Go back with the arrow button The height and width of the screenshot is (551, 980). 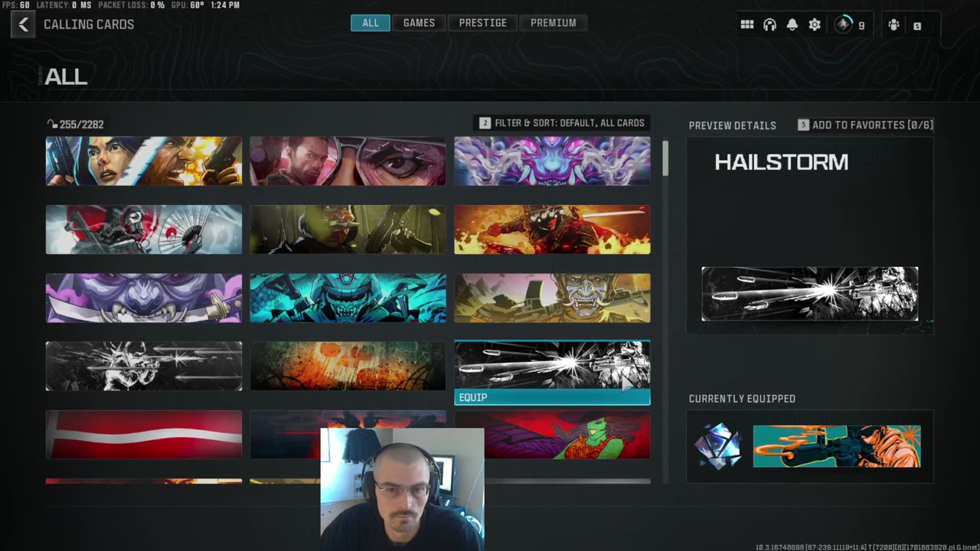pos(23,24)
